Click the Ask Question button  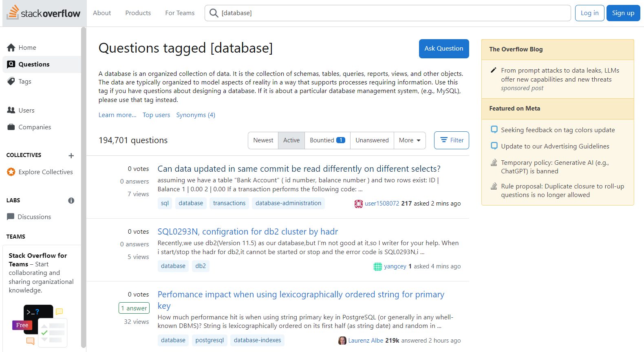click(444, 49)
